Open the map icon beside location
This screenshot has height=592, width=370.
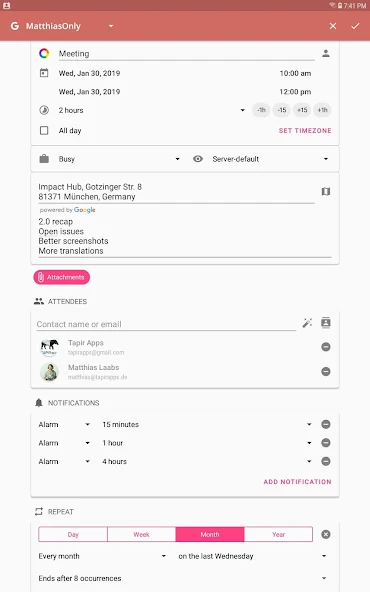pos(326,192)
